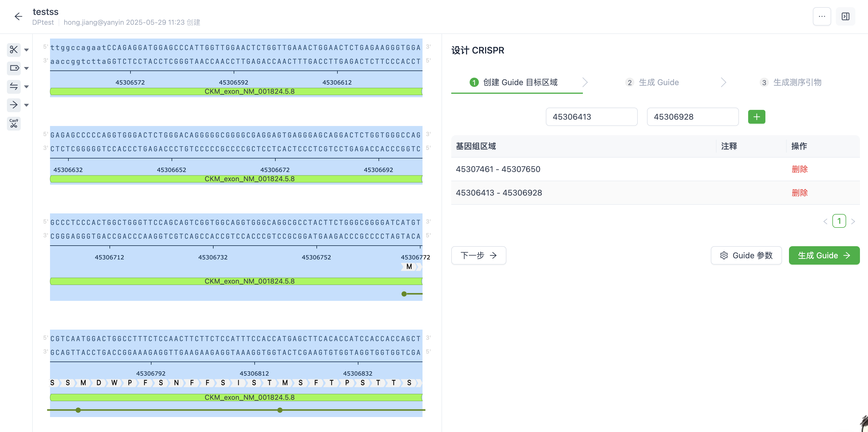The image size is (868, 432).
Task: Expand dropdown next to tag tool
Action: click(27, 68)
